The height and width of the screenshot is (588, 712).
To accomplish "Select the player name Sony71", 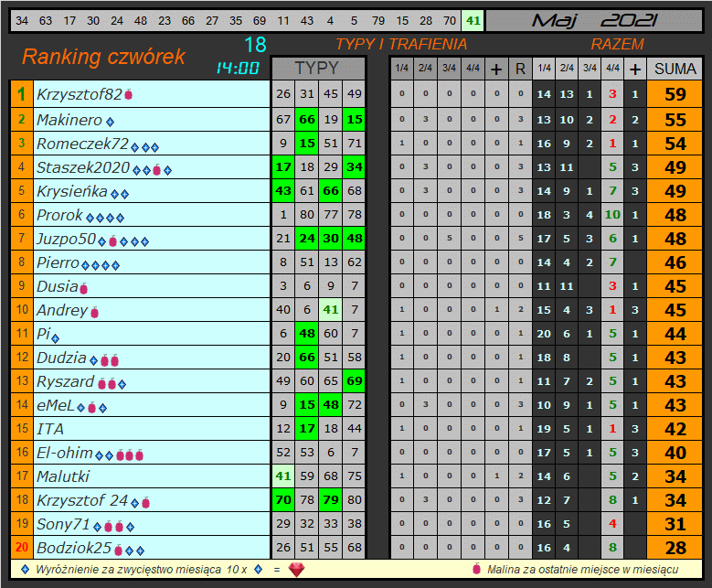I will pyautogui.click(x=63, y=524).
